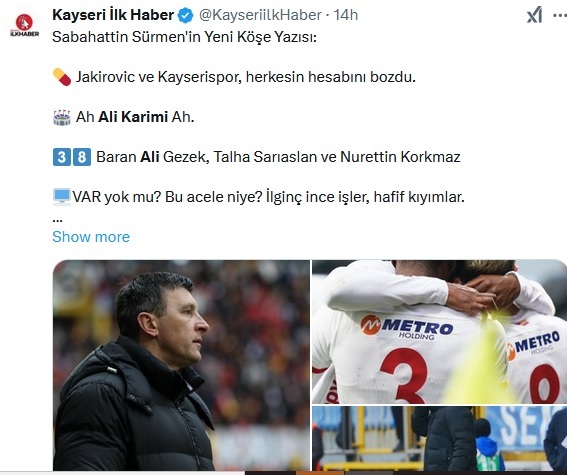Click the Jakirovic ve Kayserispor headline text
Screen dimensions: 567x475
coord(246,77)
